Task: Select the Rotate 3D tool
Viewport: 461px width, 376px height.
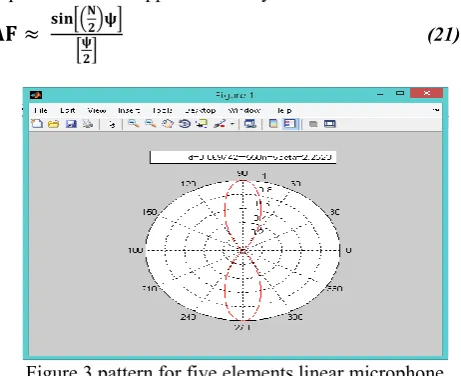Action: click(x=185, y=124)
